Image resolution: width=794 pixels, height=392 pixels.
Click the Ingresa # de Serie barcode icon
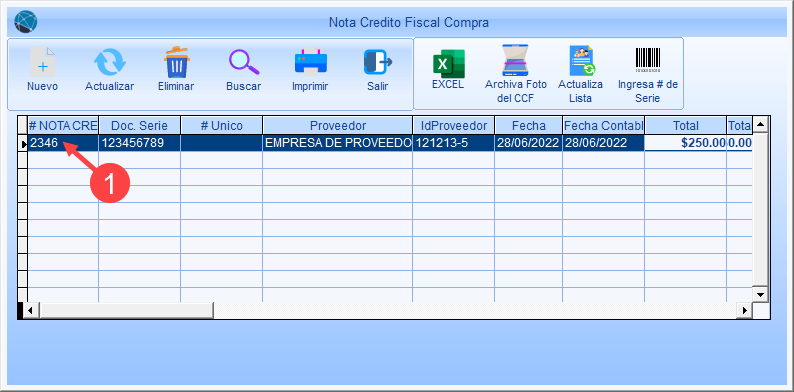[648, 61]
